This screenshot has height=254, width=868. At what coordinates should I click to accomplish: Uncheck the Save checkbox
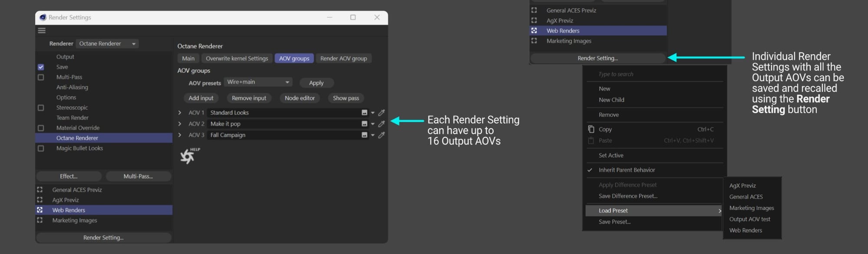[41, 67]
